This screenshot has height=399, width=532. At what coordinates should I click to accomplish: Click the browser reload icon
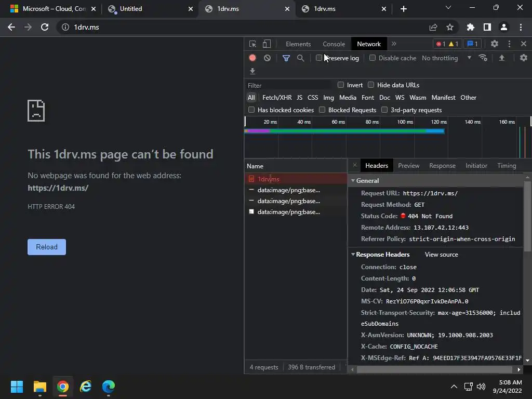(x=45, y=27)
